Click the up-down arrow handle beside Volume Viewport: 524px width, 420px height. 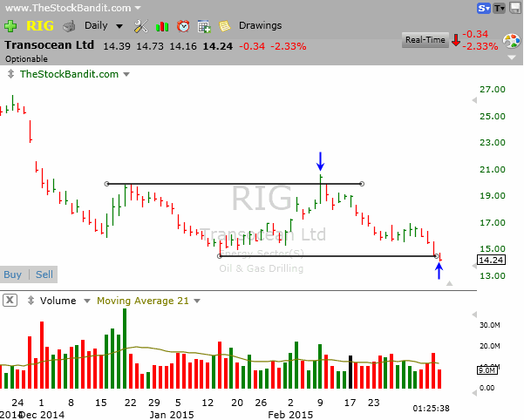coord(31,301)
